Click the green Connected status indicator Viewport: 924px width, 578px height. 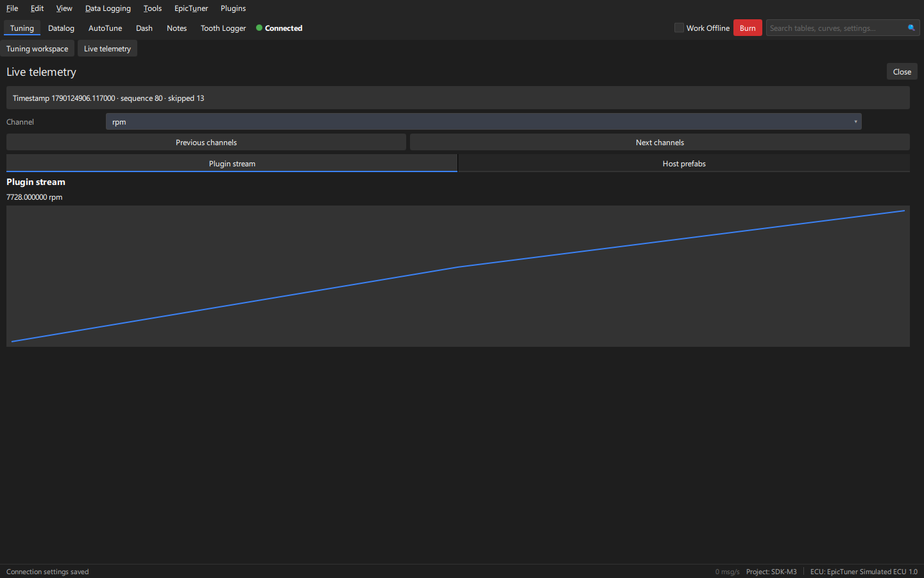(x=279, y=28)
